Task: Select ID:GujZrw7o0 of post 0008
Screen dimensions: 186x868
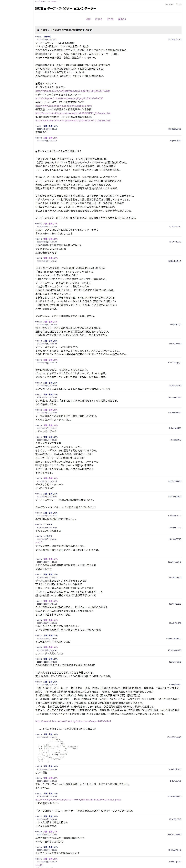Action: click(175, 344)
